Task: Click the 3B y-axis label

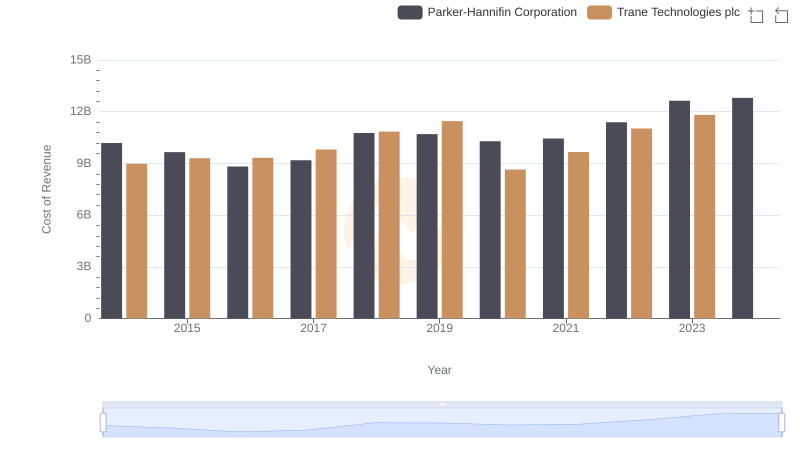Action: [84, 266]
